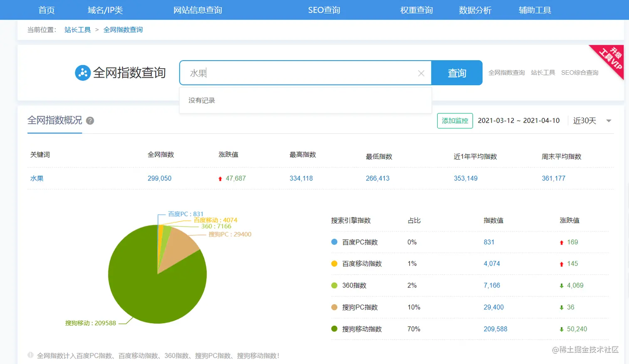This screenshot has height=364, width=629.
Task: Click the 近1年平均指数 value 353,149
Action: pos(466,178)
